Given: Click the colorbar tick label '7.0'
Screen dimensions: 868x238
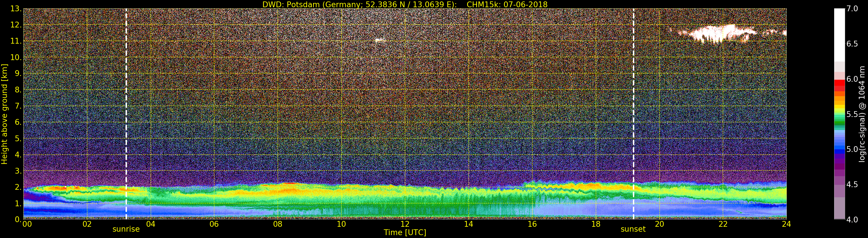Looking at the screenshot, I should tap(852, 9).
